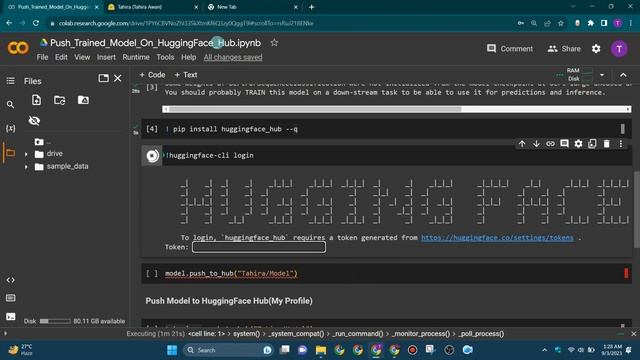The height and width of the screenshot is (360, 640).
Task: Open the user account avatar
Action: click(619, 49)
